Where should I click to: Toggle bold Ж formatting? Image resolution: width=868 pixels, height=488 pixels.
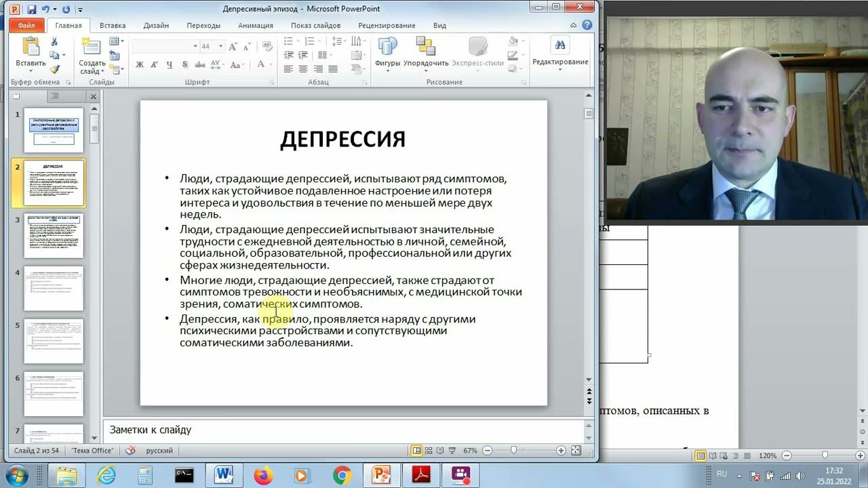pos(140,65)
